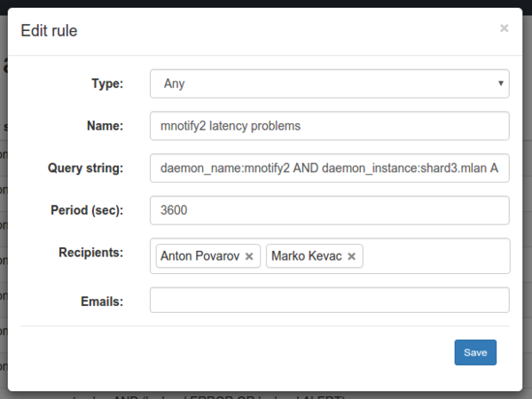The image size is (532, 399).
Task: Select the Marko Kevac recipient tag
Action: coord(306,256)
